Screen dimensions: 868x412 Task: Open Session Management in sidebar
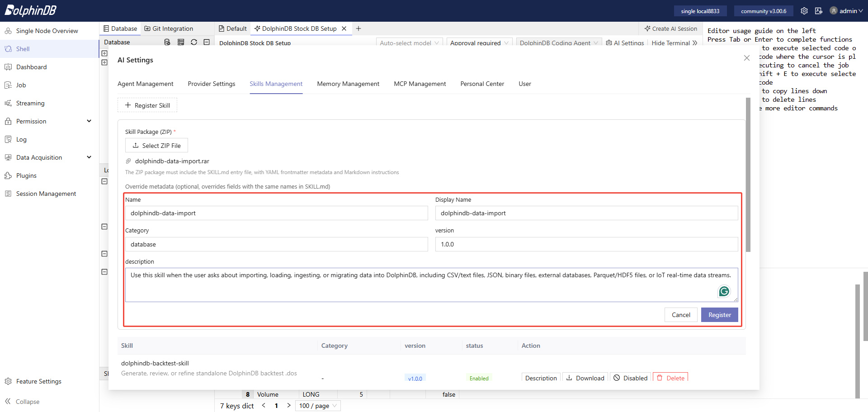[50, 194]
